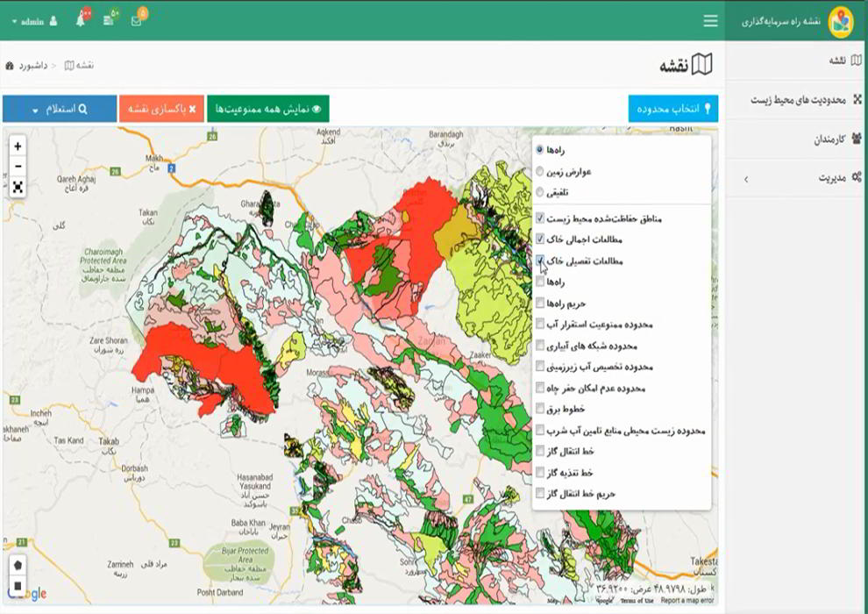This screenshot has height=614, width=868.
Task: Enable the خط تغذیه گاز layer checkbox
Action: click(x=540, y=472)
